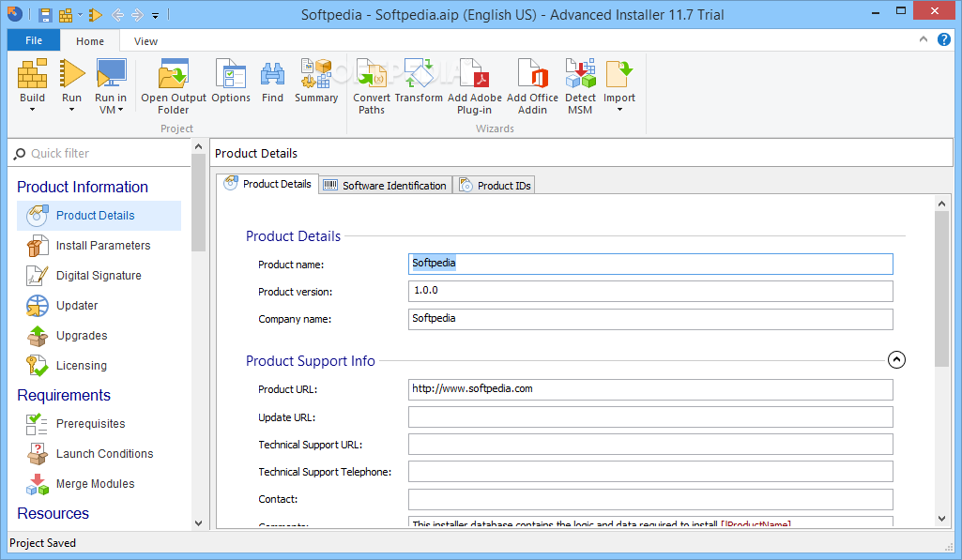Open quick access toolbar customize dropdown
962x560 pixels.
(x=155, y=15)
